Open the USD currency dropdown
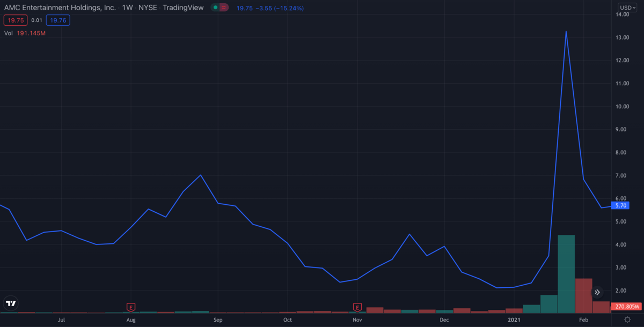This screenshot has height=327, width=644. point(627,8)
